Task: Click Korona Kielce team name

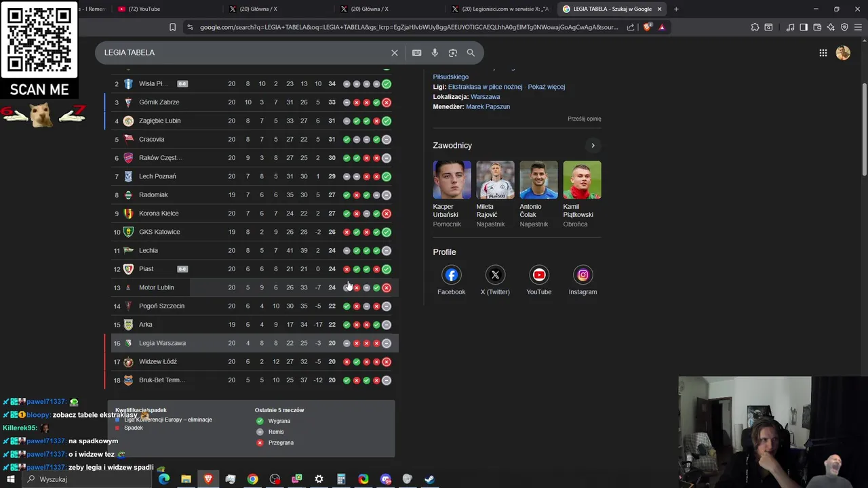Action: click(x=159, y=213)
